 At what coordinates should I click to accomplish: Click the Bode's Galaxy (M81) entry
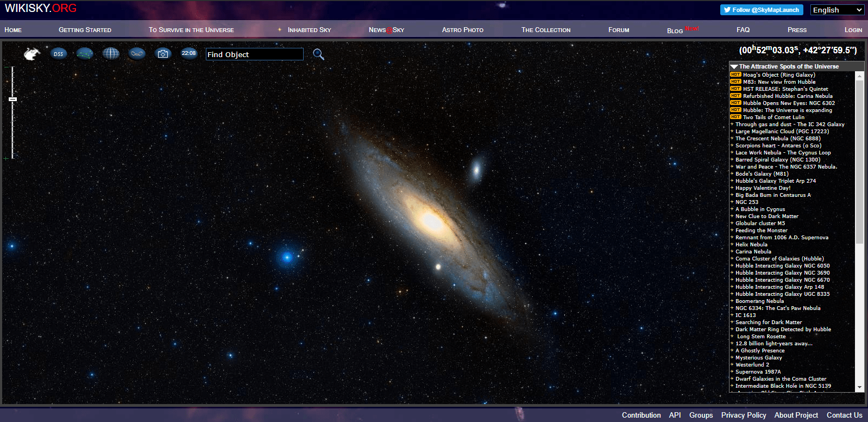pyautogui.click(x=762, y=174)
